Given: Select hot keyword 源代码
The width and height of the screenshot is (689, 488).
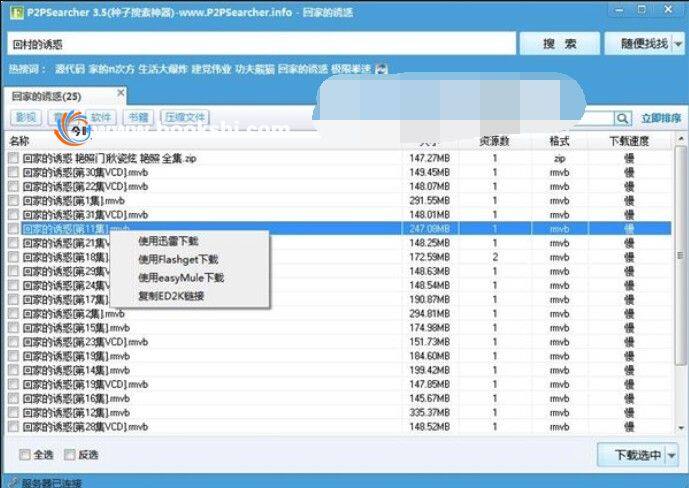Looking at the screenshot, I should pos(69,69).
